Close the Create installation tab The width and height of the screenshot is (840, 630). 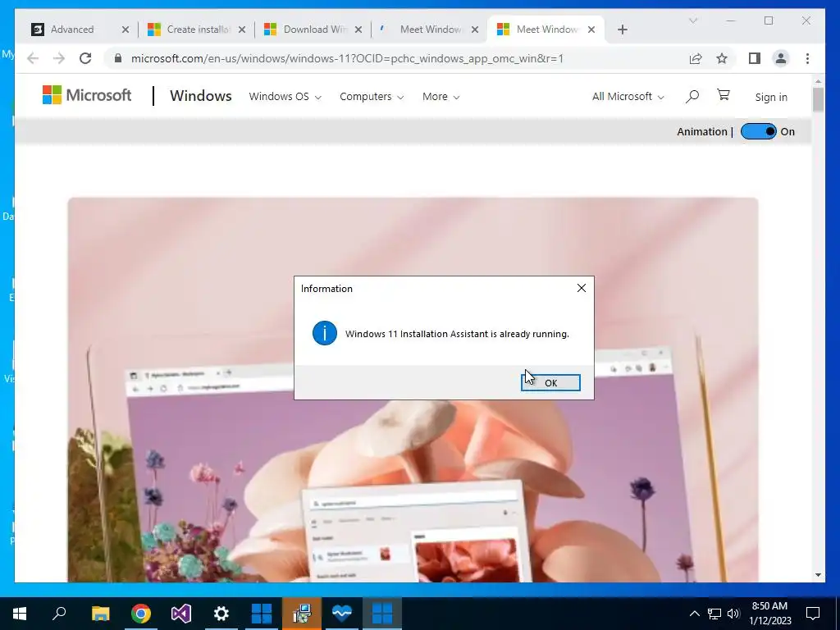[x=242, y=30]
